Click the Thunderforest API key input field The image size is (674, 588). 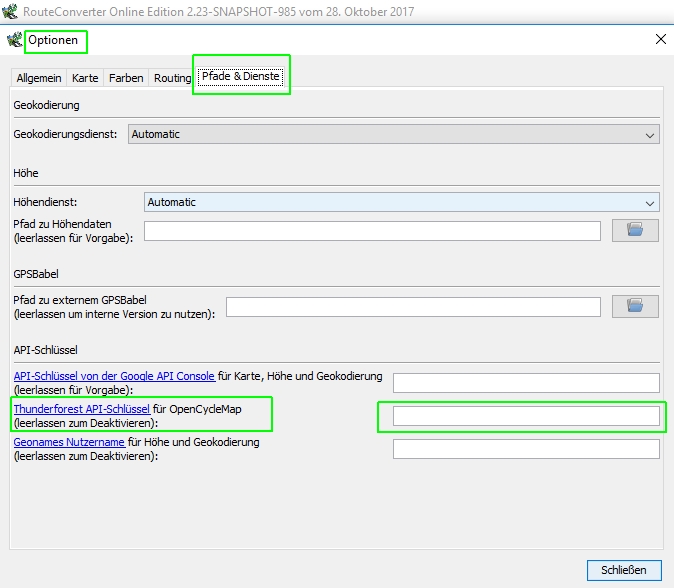coord(526,416)
